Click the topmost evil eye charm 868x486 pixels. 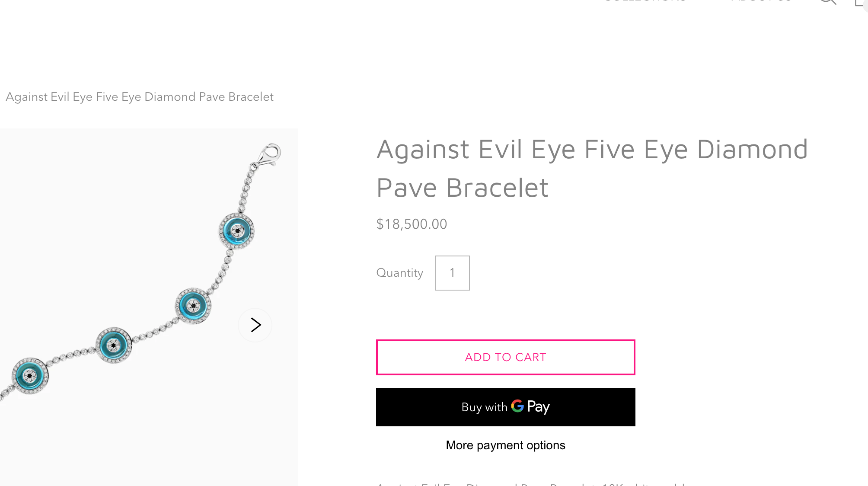click(x=237, y=231)
